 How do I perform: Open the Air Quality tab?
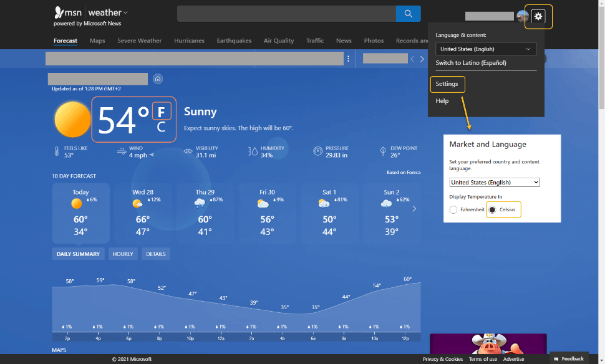(279, 41)
